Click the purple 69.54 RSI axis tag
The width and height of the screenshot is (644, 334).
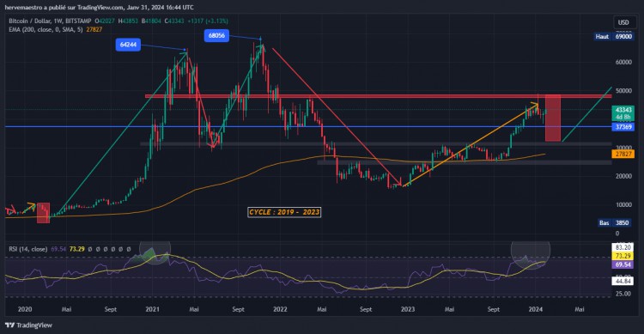(x=623, y=264)
